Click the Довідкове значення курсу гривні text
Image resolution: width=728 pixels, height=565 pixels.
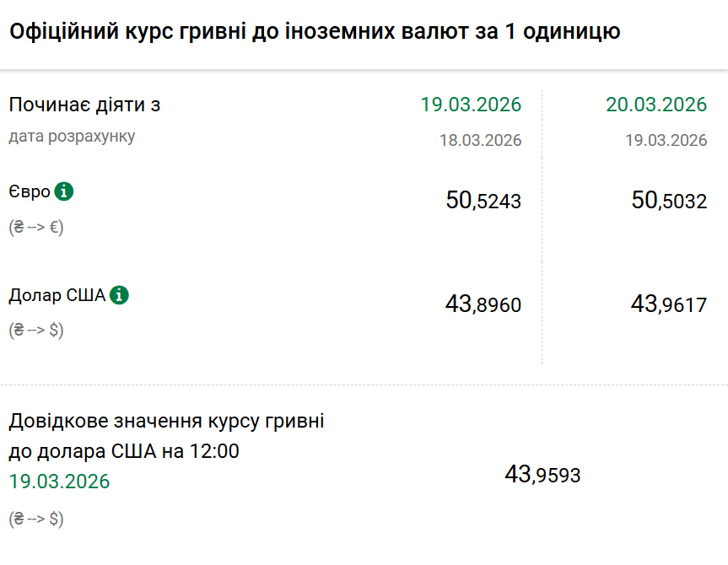tap(166, 422)
